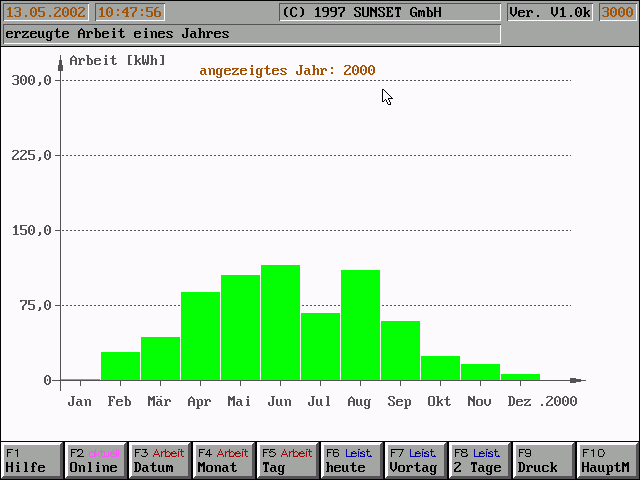Screen dimensions: 640x480
Task: Open F7 Leistung Vortag view
Action: pyautogui.click(x=415, y=460)
